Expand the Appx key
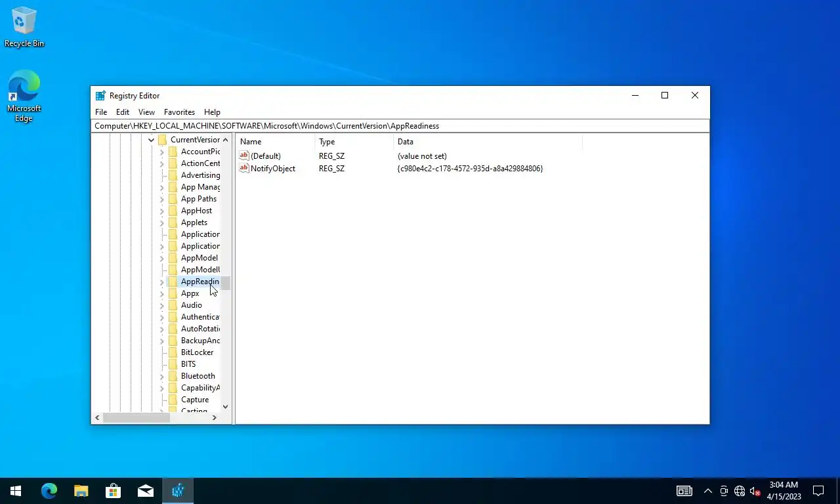Screen dimensions: 840x504 pyautogui.click(x=162, y=293)
